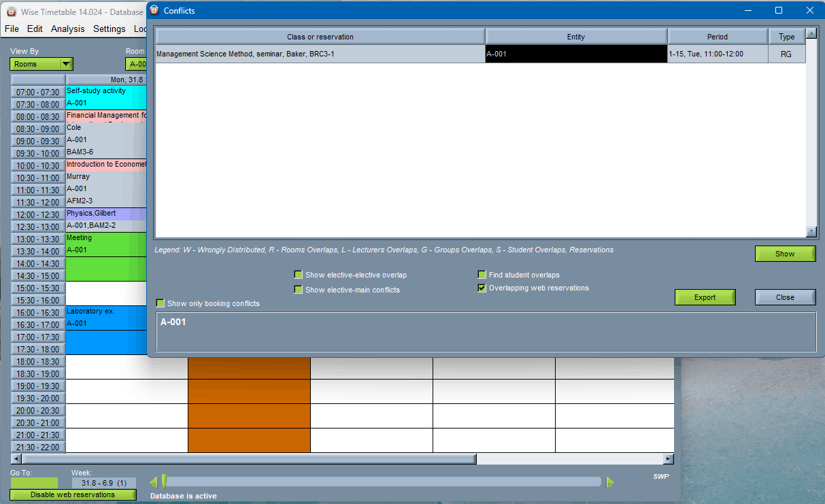The width and height of the screenshot is (825, 504).
Task: Enable 'Show elective-elective overlap'
Action: (298, 274)
